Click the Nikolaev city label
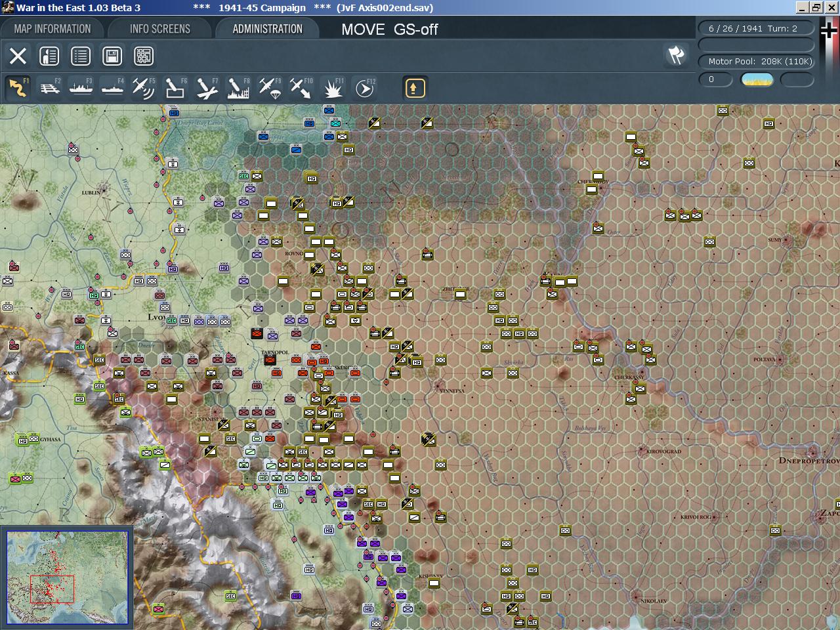This screenshot has width=840, height=630. tap(653, 601)
